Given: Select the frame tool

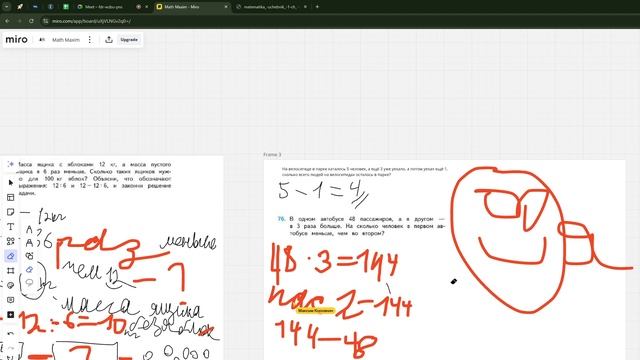Looking at the screenshot, I should point(11,271).
